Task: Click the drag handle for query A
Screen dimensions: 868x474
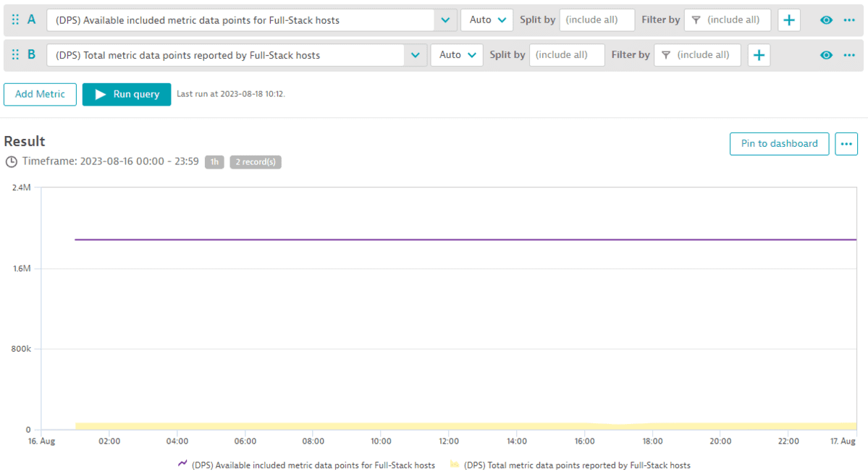Action: [14, 20]
